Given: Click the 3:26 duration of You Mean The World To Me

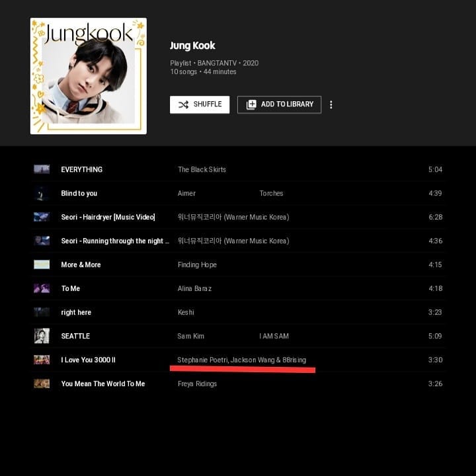Looking at the screenshot, I should click(435, 383).
